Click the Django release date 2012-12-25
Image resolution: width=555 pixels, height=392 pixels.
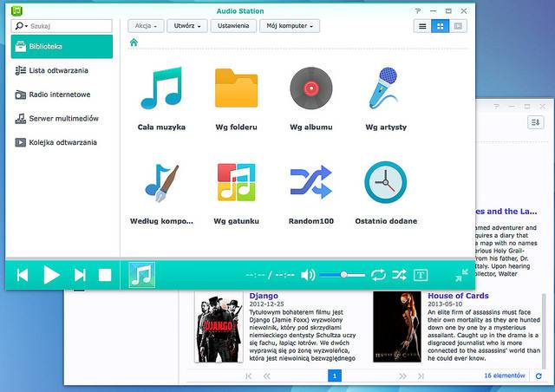266,304
